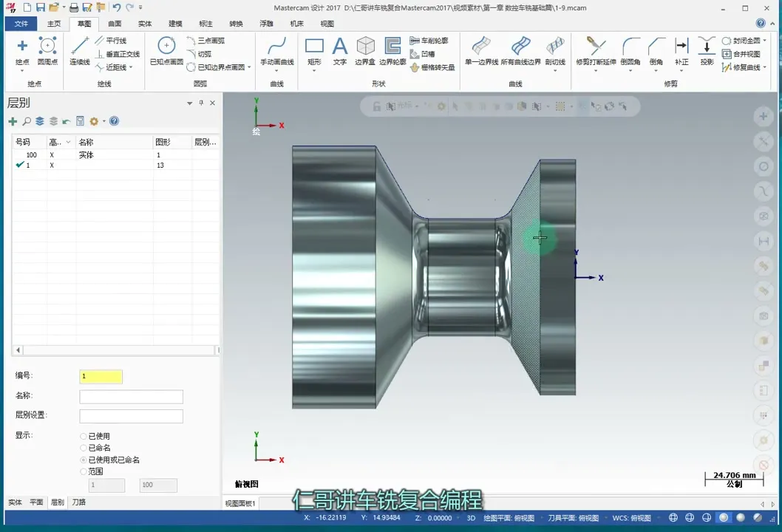Choose the 范围 range radio button
This screenshot has width=782, height=532.
point(84,471)
